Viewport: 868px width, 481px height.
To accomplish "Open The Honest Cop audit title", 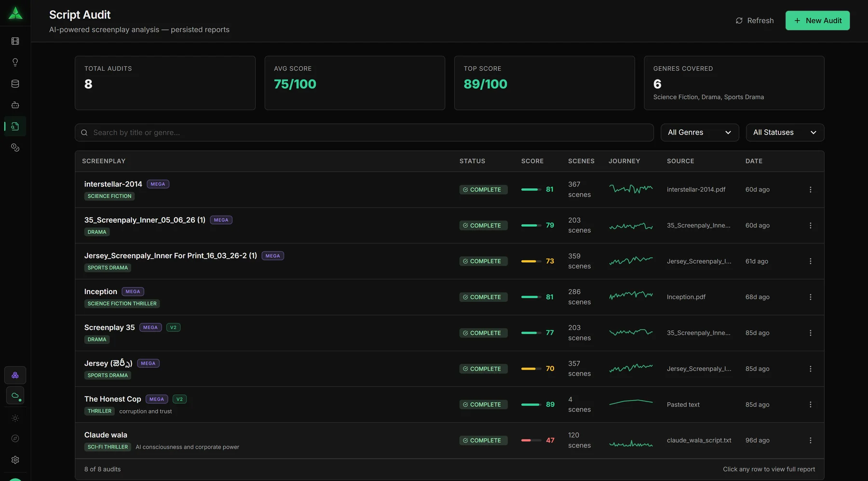I will pos(113,399).
